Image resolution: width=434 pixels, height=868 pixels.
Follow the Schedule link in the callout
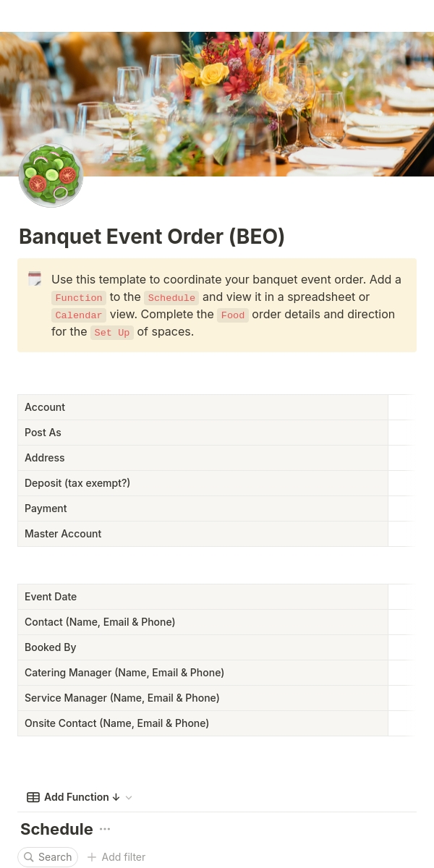(171, 297)
